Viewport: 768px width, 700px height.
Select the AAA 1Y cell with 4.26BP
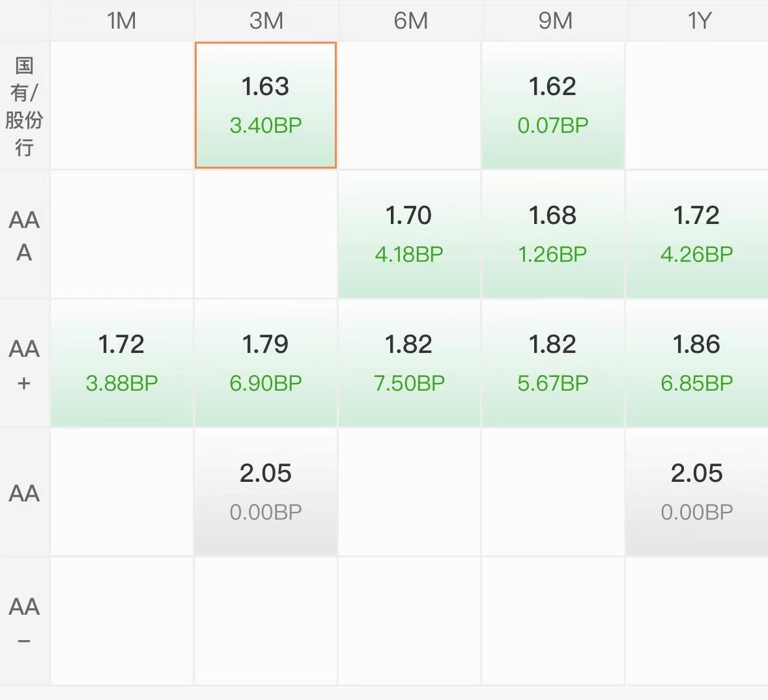click(697, 234)
